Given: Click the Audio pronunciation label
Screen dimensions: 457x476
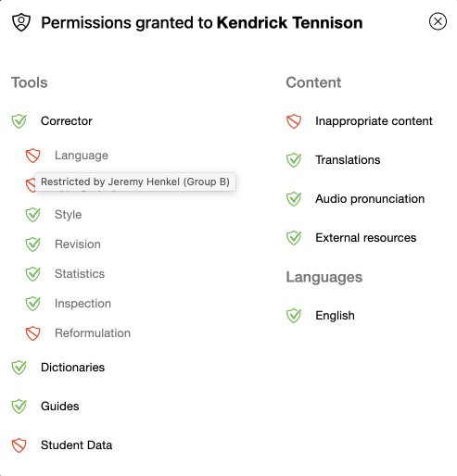Looking at the screenshot, I should pos(370,199).
